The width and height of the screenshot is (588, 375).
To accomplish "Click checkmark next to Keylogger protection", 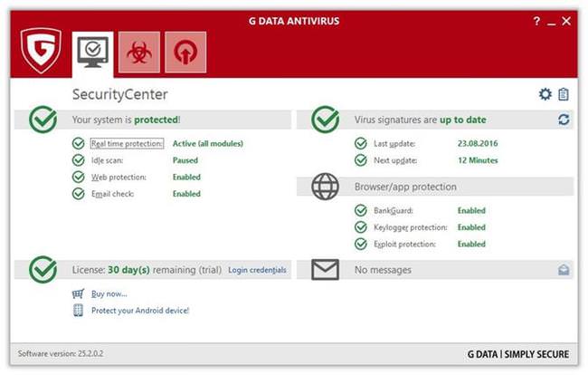I will (360, 227).
